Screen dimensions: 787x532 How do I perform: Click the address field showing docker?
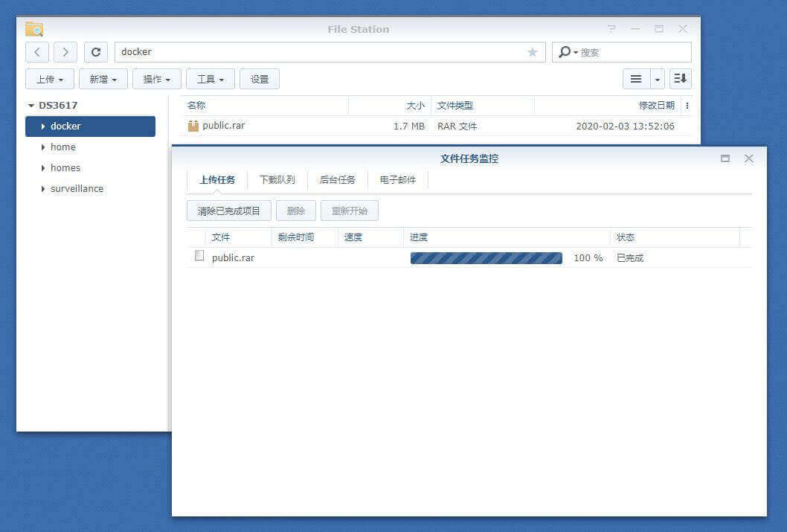point(298,52)
